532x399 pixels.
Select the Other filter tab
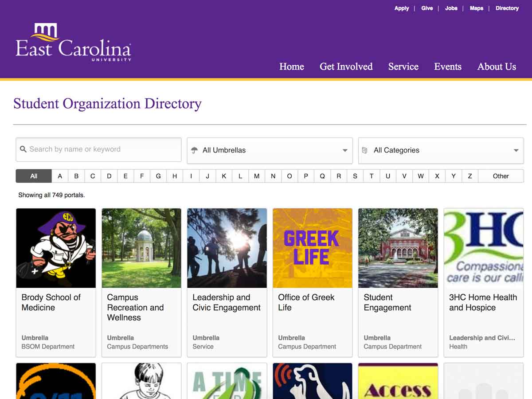coord(501,176)
